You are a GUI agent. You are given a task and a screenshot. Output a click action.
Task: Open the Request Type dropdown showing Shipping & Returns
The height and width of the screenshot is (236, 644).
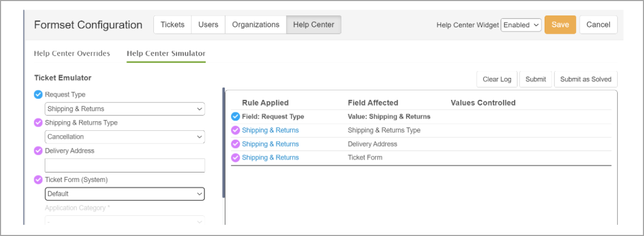[x=125, y=109]
